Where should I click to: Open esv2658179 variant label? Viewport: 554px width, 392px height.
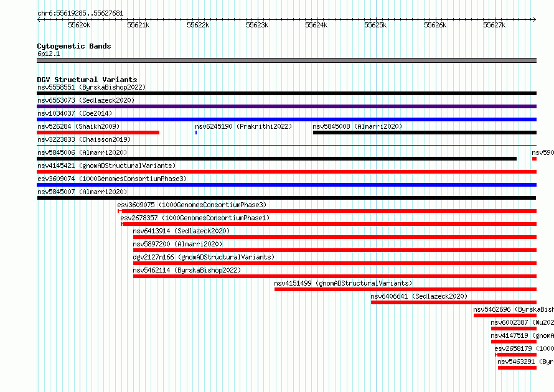coord(524,348)
